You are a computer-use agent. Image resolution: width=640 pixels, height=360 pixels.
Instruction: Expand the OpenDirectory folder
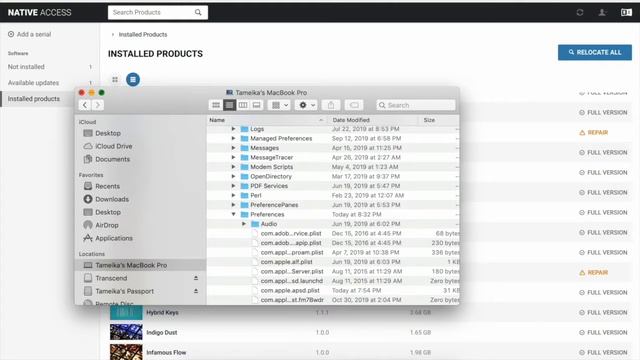[233, 176]
